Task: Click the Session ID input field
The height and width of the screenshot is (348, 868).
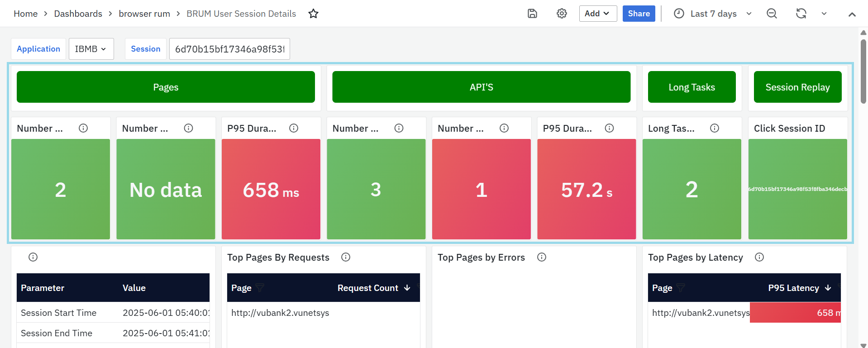Action: pyautogui.click(x=229, y=49)
